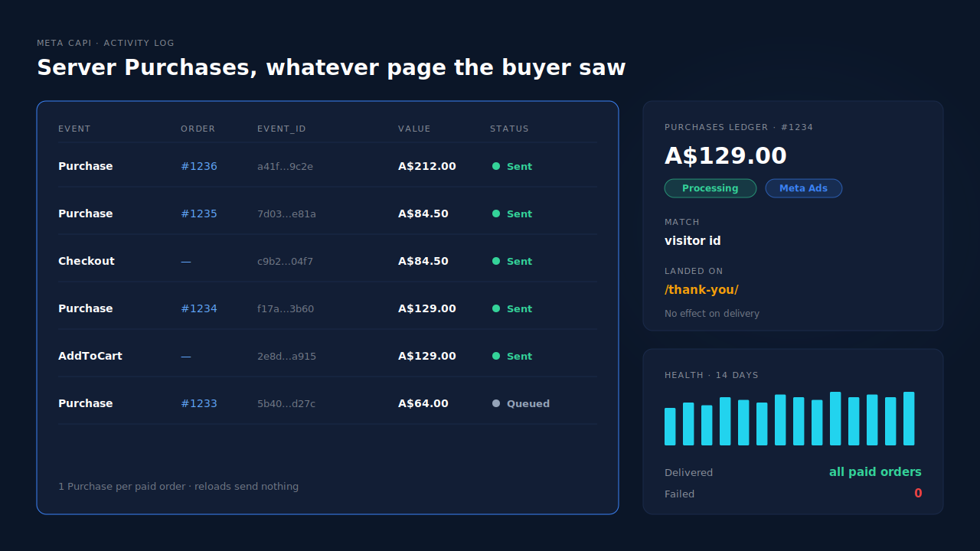The height and width of the screenshot is (551, 980).
Task: Select event id c9b2…04f7
Action: 285,261
